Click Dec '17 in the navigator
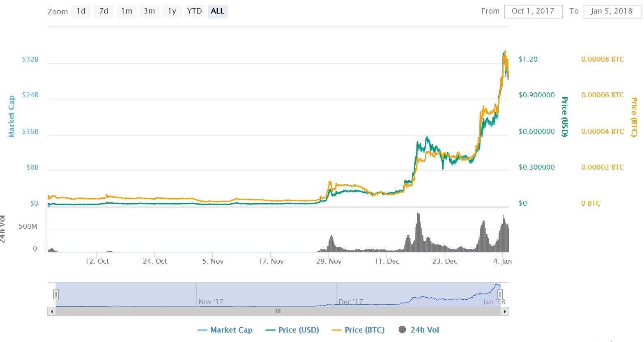Screen dimensions: 644x342 point(351,302)
